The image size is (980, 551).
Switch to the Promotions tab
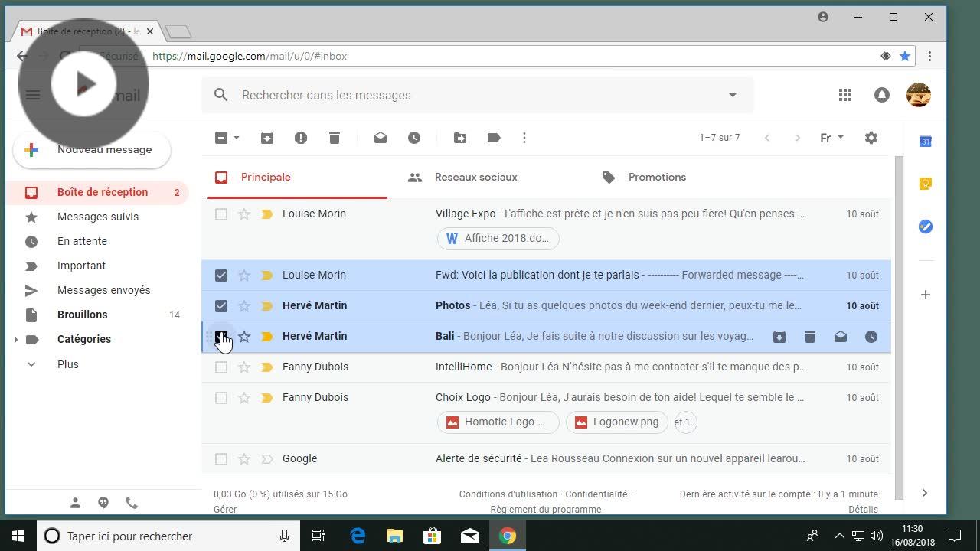point(657,177)
